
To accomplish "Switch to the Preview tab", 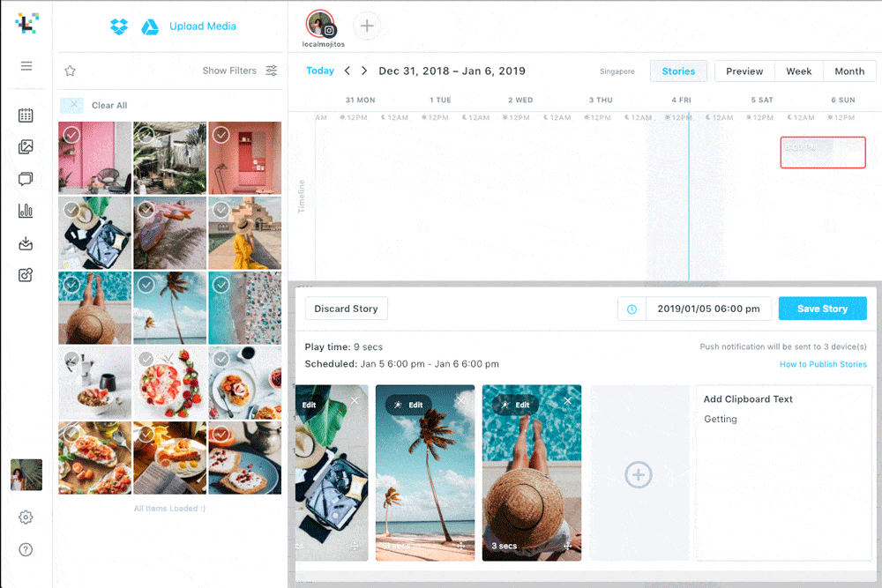I will coord(744,71).
